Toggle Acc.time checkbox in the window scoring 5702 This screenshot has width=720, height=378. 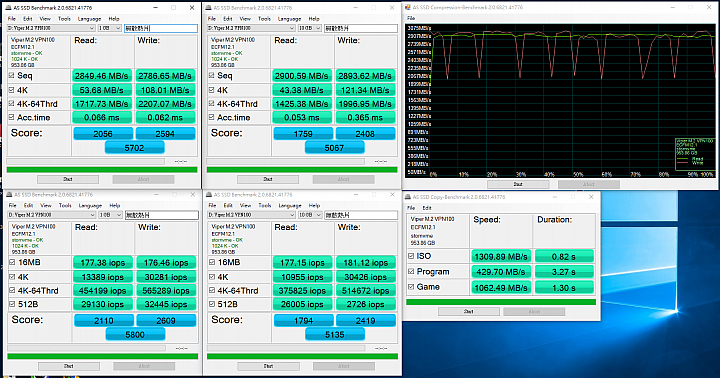click(x=12, y=117)
